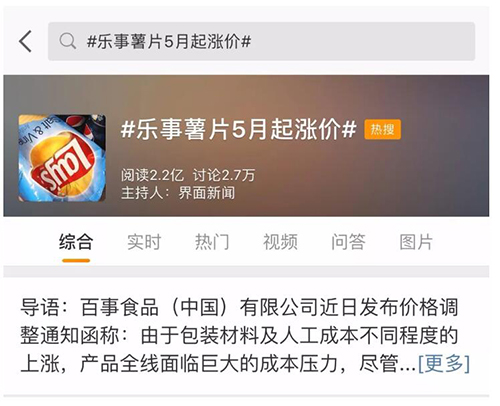This screenshot has height=406, width=500.
Task: Click the orange 热搜 badge
Action: 382,129
